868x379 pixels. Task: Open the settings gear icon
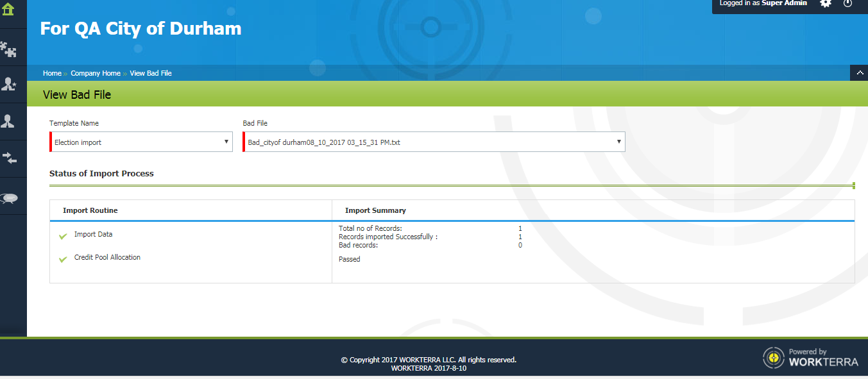(x=826, y=4)
